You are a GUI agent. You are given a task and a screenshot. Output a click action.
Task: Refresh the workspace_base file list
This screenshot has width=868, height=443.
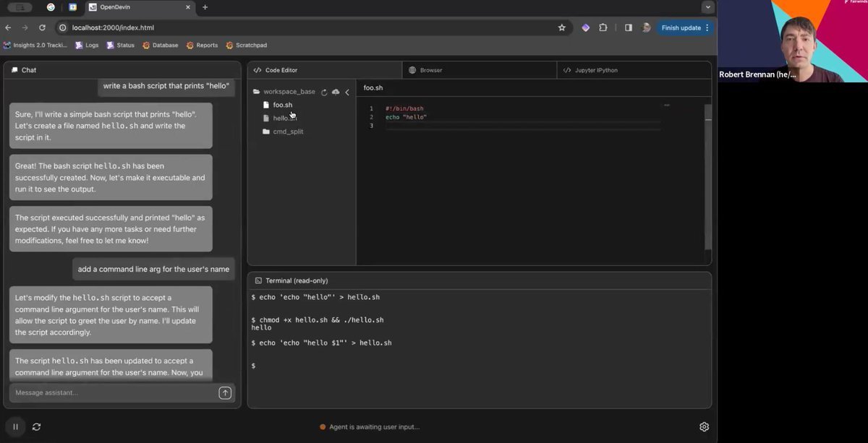point(324,92)
